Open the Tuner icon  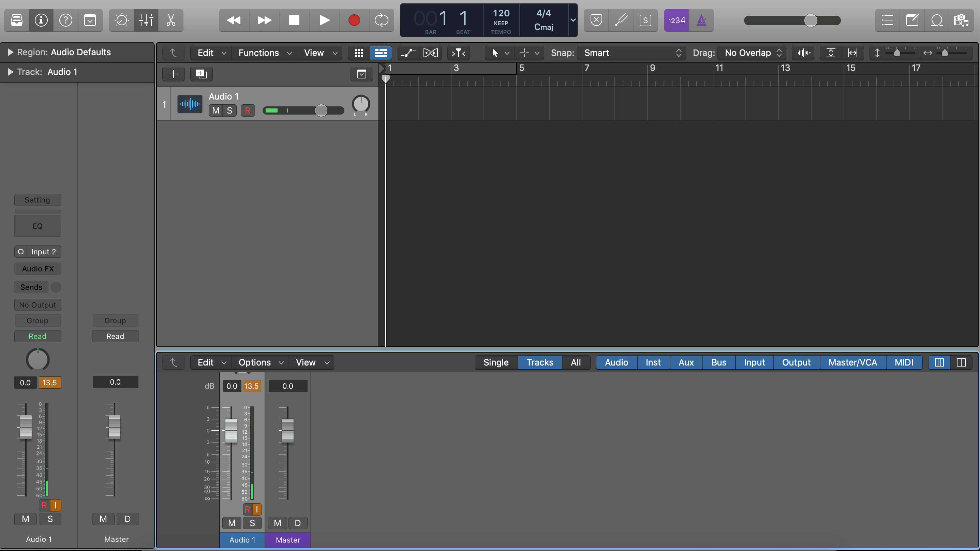pyautogui.click(x=621, y=20)
